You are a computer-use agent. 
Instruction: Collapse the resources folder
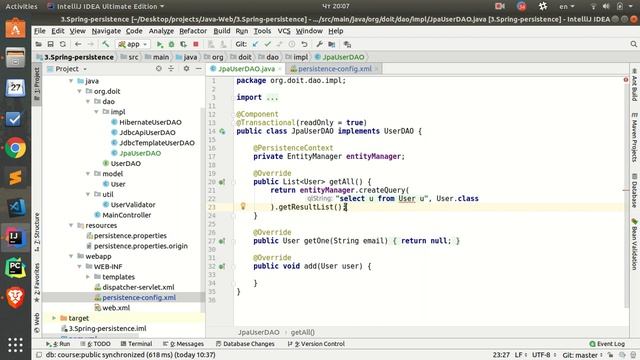(x=71, y=225)
